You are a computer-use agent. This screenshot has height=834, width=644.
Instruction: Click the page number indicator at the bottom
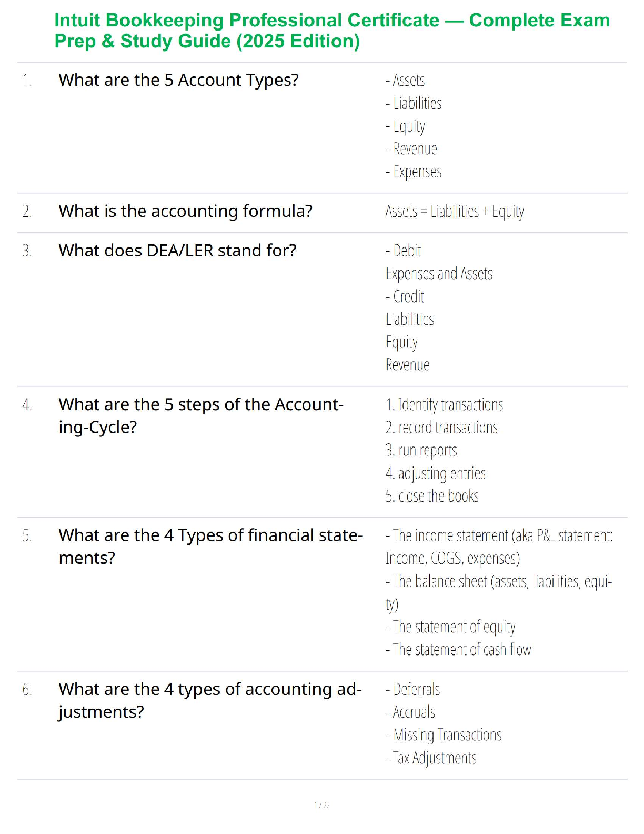click(322, 805)
